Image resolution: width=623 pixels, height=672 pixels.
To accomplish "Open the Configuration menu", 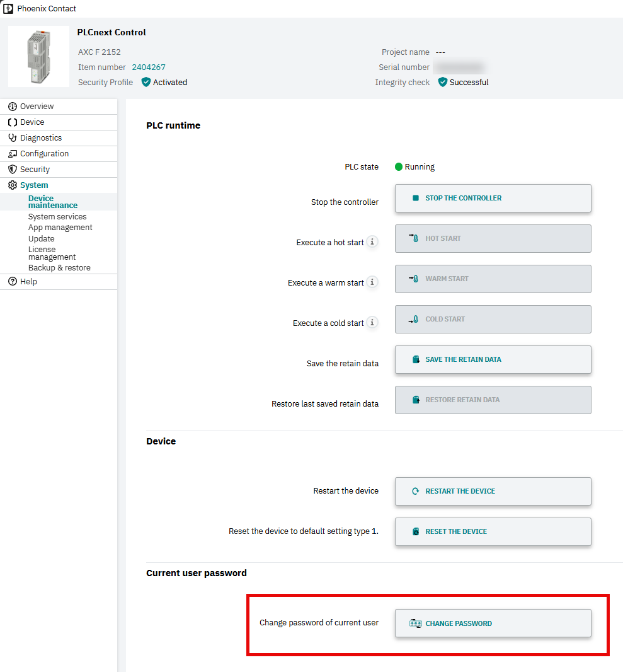I will 59,154.
